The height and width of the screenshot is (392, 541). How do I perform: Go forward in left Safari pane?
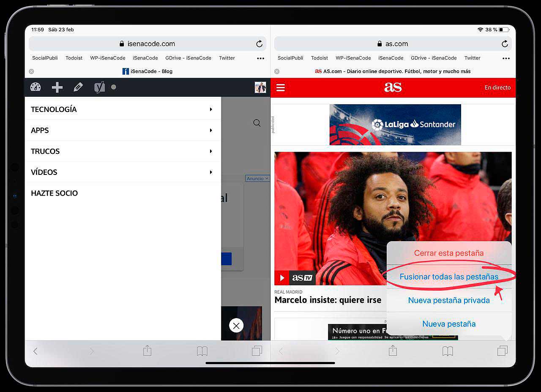click(x=92, y=351)
